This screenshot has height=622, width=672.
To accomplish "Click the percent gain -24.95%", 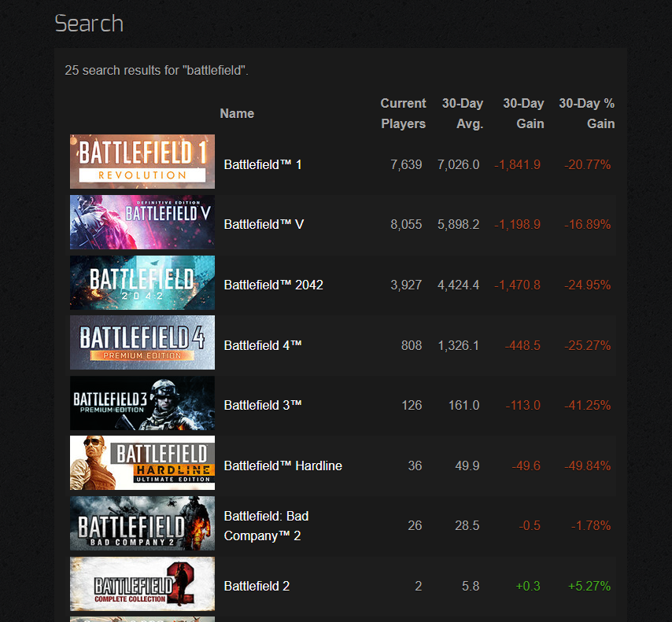I will [587, 285].
